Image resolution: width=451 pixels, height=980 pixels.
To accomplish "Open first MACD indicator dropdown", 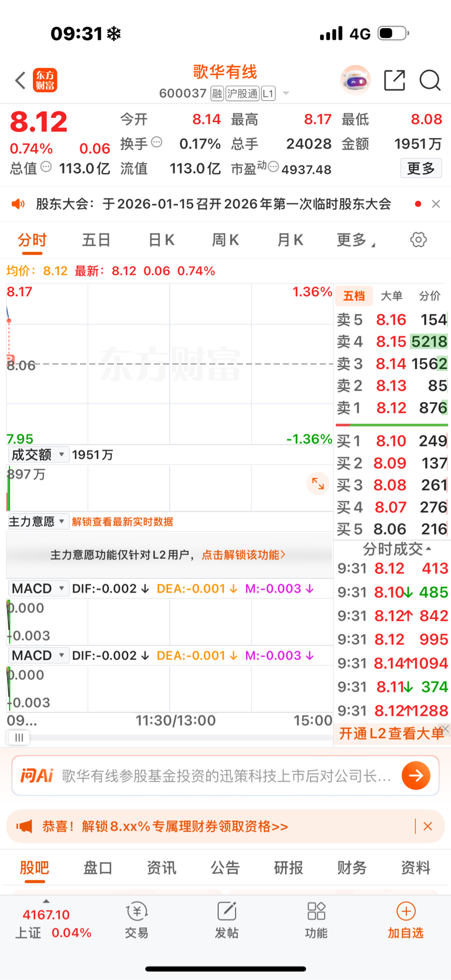I will 38,588.
